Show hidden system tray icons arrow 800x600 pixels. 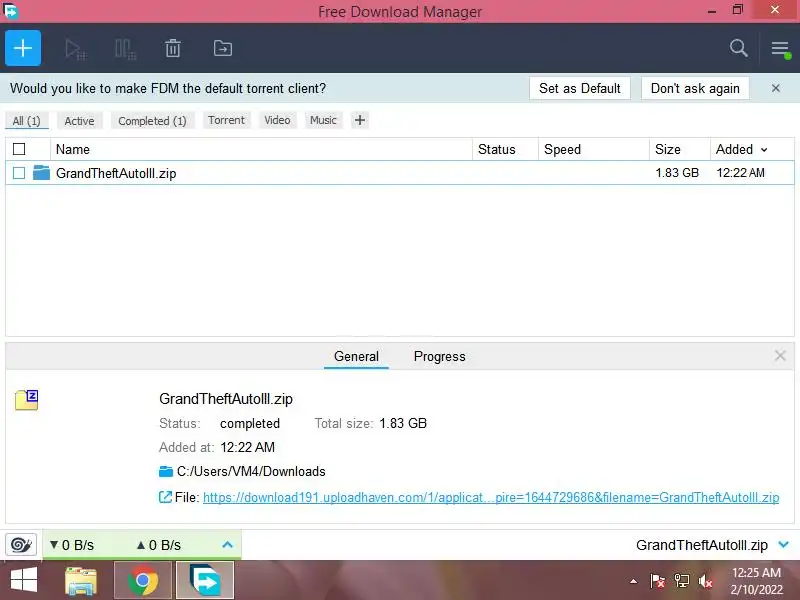click(633, 581)
